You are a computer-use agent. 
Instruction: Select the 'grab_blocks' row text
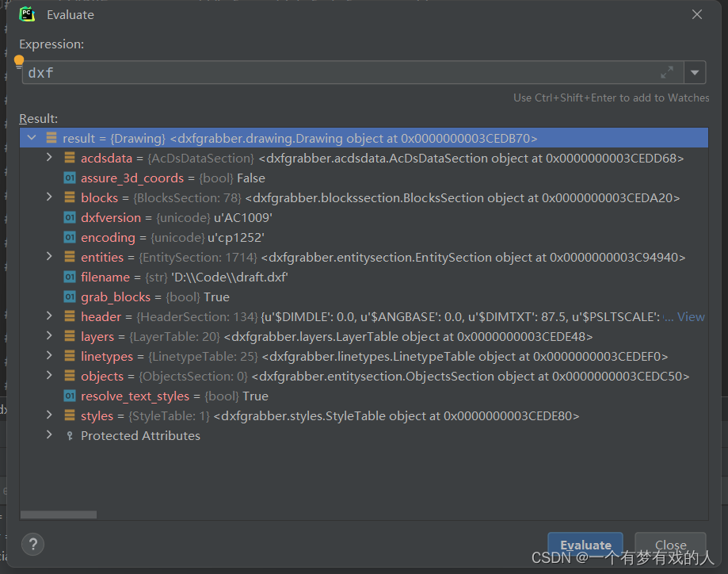[155, 297]
